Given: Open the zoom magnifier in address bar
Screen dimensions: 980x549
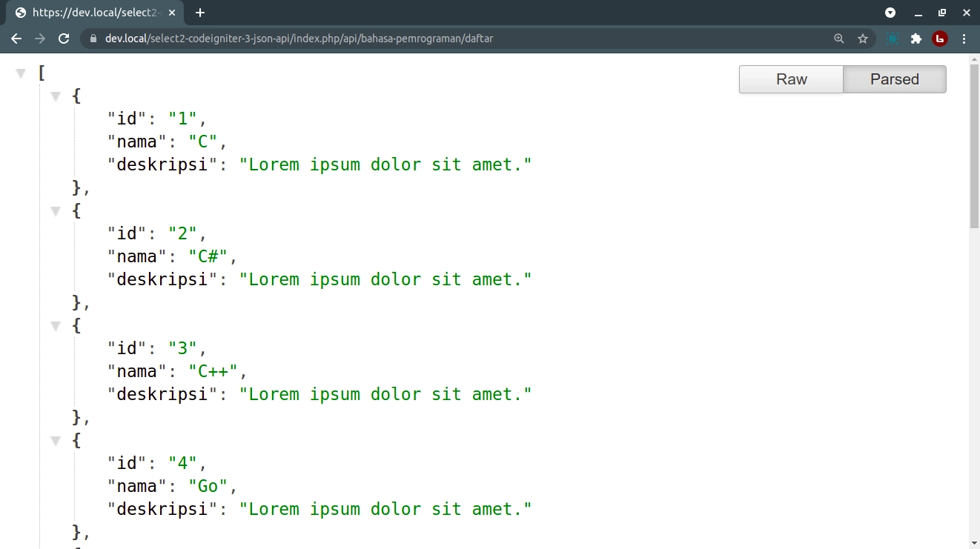Looking at the screenshot, I should pyautogui.click(x=839, y=39).
